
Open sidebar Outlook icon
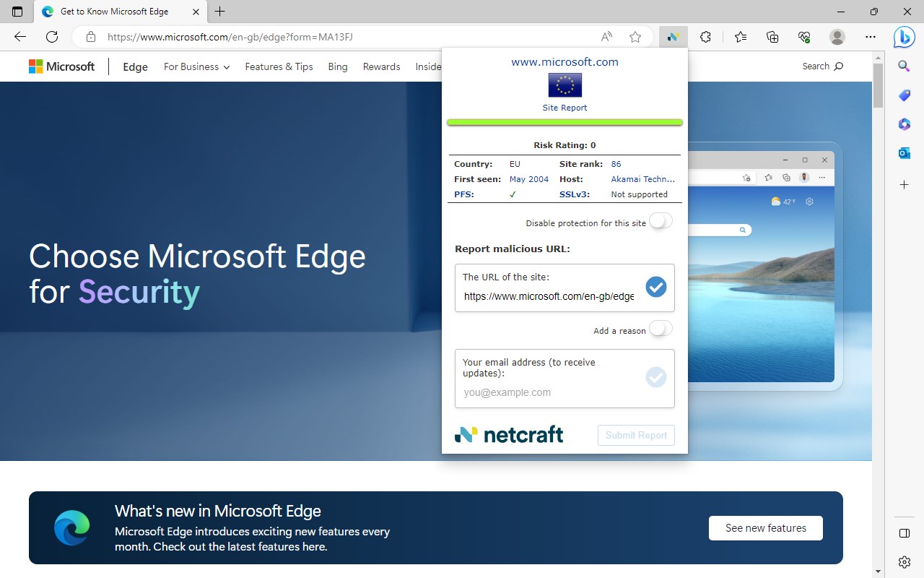pos(904,153)
